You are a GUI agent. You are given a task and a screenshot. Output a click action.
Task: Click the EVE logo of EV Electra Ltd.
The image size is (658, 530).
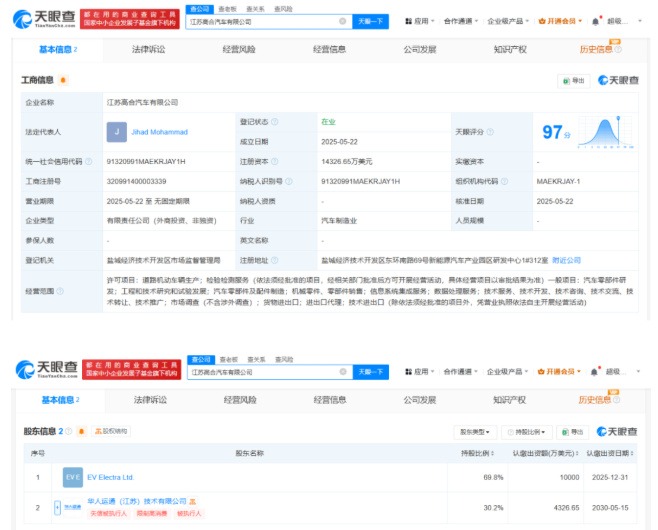coord(73,477)
